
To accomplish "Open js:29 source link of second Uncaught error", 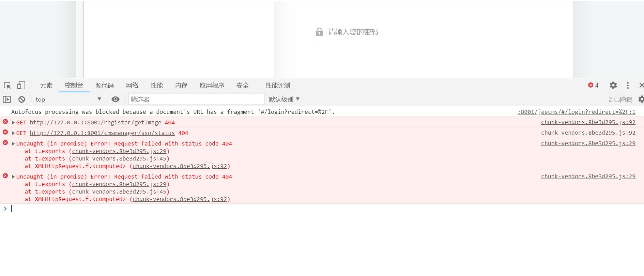I will 588,177.
